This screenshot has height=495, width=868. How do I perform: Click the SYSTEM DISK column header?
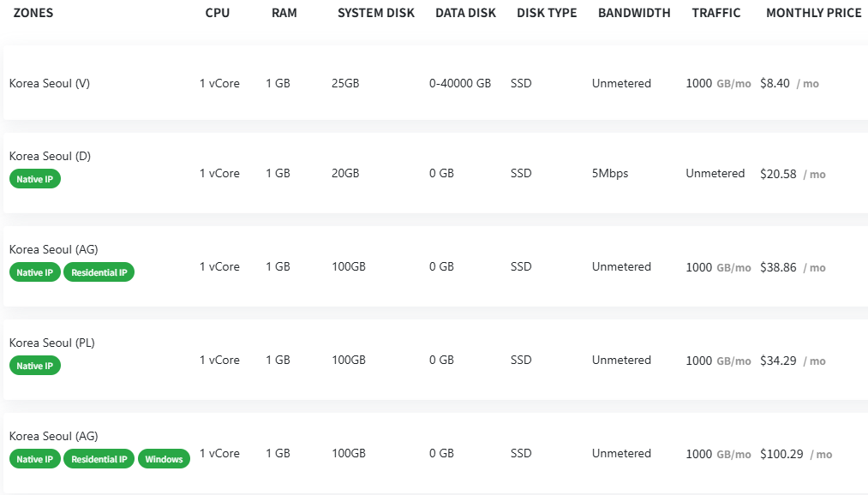(375, 14)
